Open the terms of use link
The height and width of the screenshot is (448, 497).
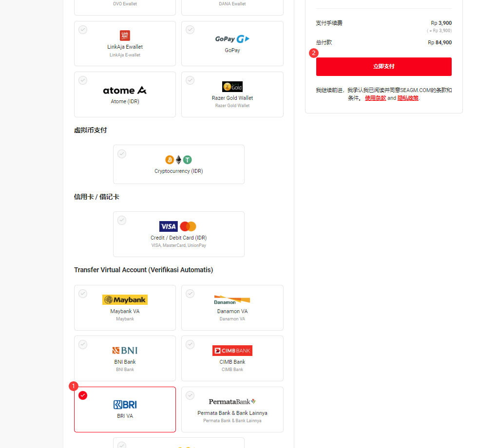point(375,98)
